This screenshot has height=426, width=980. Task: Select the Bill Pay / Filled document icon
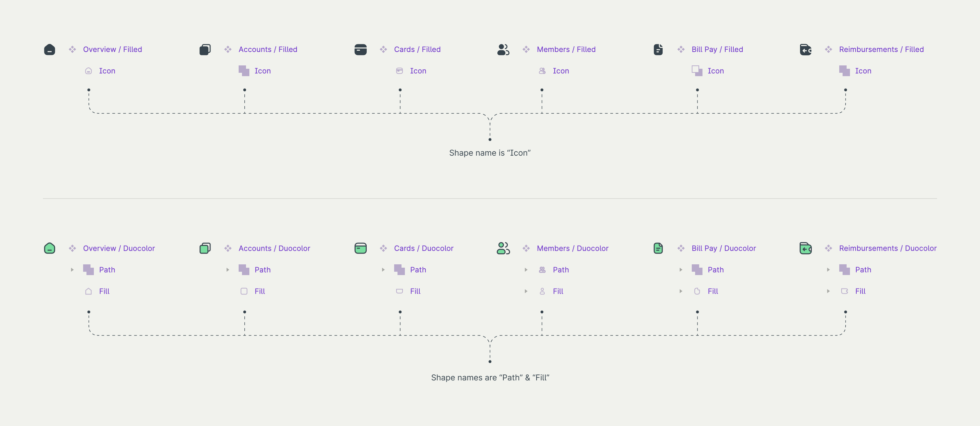coord(658,49)
